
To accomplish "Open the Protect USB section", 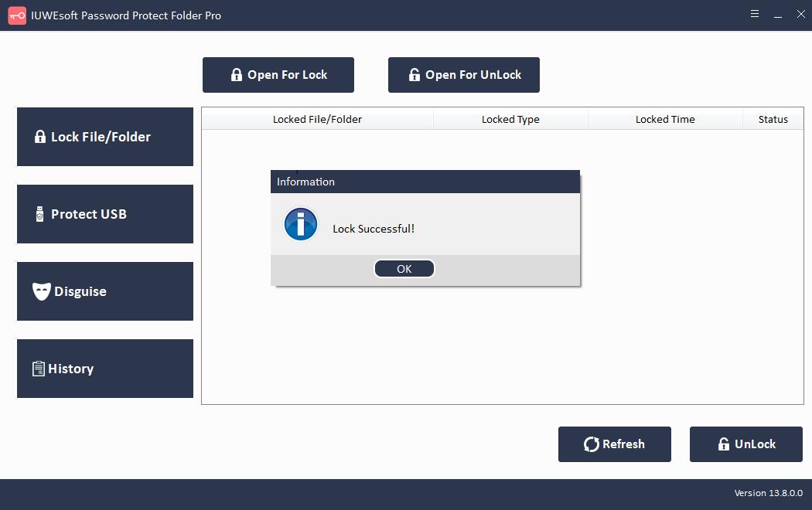I will (x=105, y=214).
